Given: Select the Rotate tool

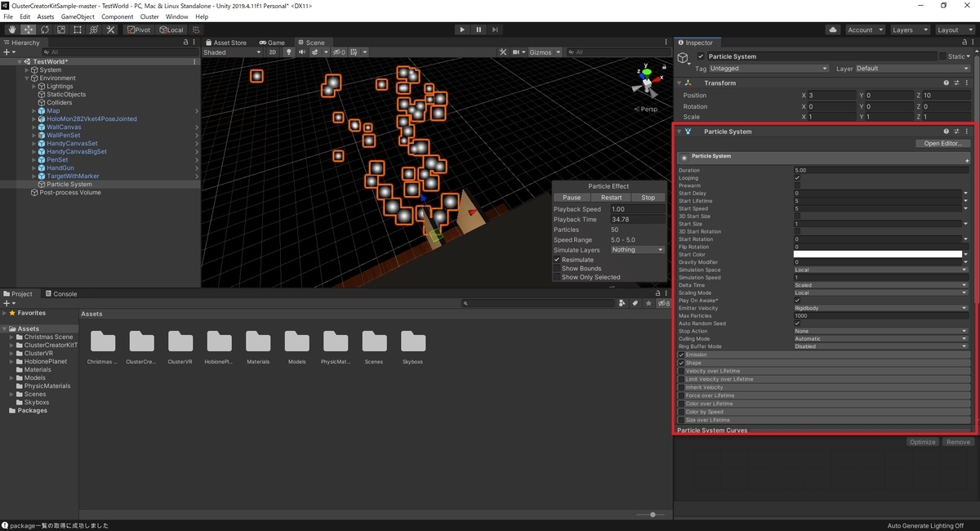Looking at the screenshot, I should tap(44, 30).
